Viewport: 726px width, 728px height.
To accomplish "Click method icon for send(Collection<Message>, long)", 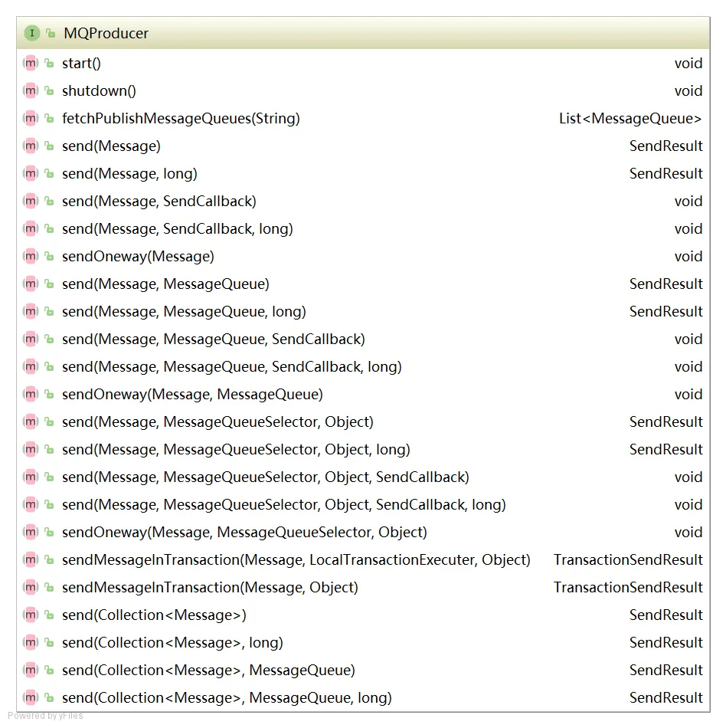I will click(31, 642).
